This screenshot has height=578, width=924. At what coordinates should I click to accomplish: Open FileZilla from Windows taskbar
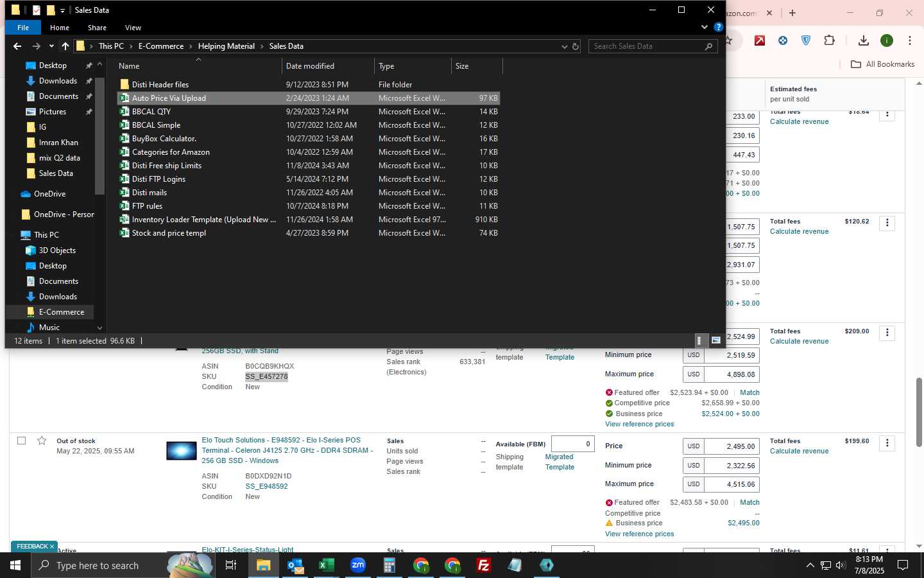(x=484, y=565)
